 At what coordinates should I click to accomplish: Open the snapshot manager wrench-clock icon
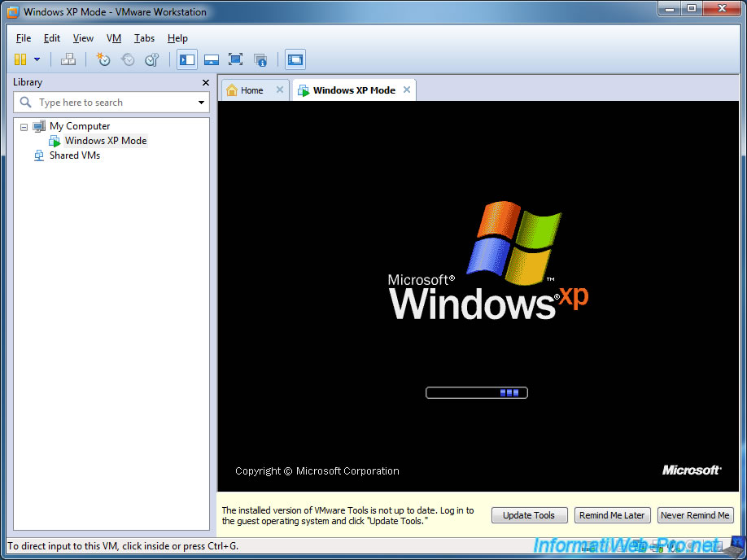[x=152, y=59]
